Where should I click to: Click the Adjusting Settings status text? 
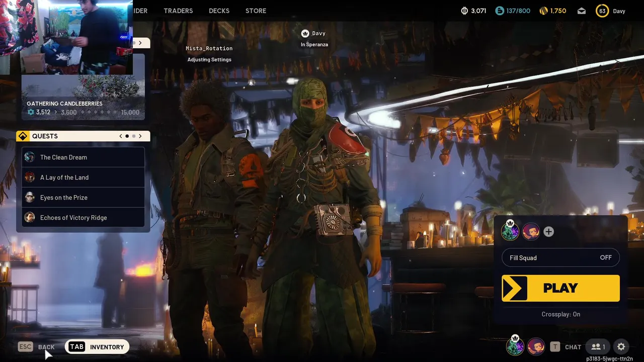tap(209, 60)
